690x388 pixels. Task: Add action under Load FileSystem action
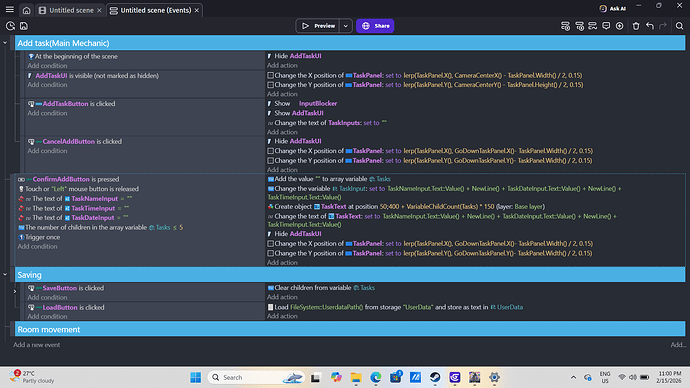(282, 316)
